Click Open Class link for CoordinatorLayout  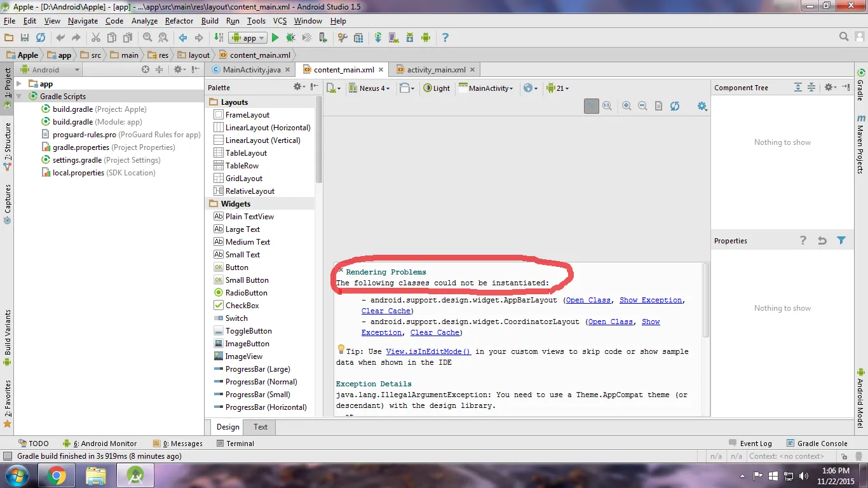tap(611, 322)
